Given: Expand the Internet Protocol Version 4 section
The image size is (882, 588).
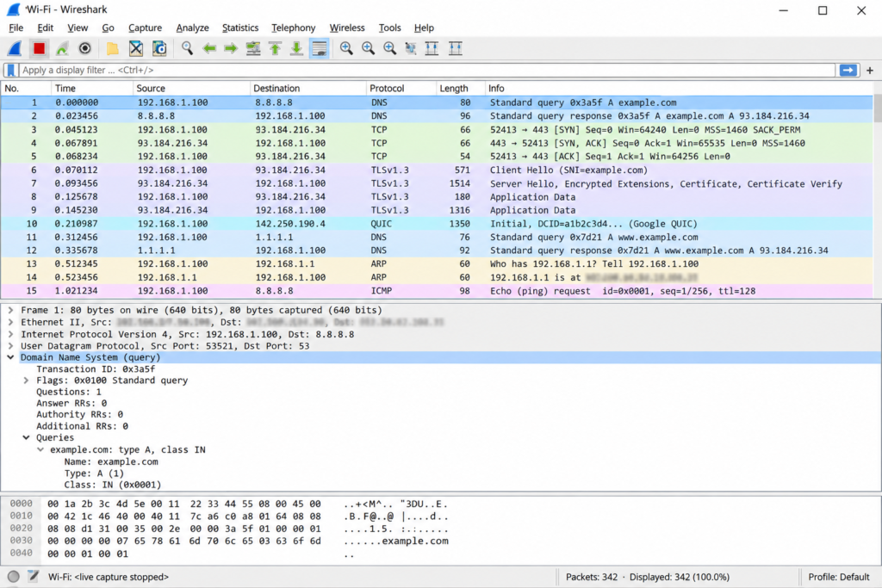Looking at the screenshot, I should tap(10, 335).
